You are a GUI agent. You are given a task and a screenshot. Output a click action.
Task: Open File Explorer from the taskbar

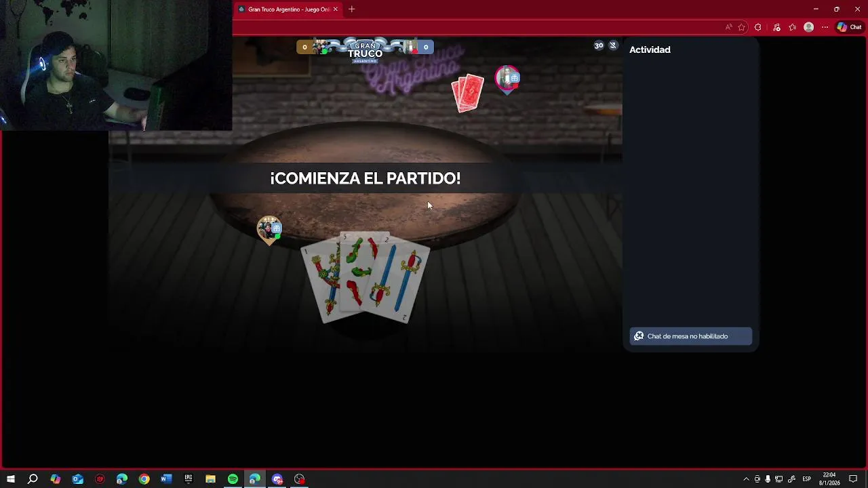[210, 479]
